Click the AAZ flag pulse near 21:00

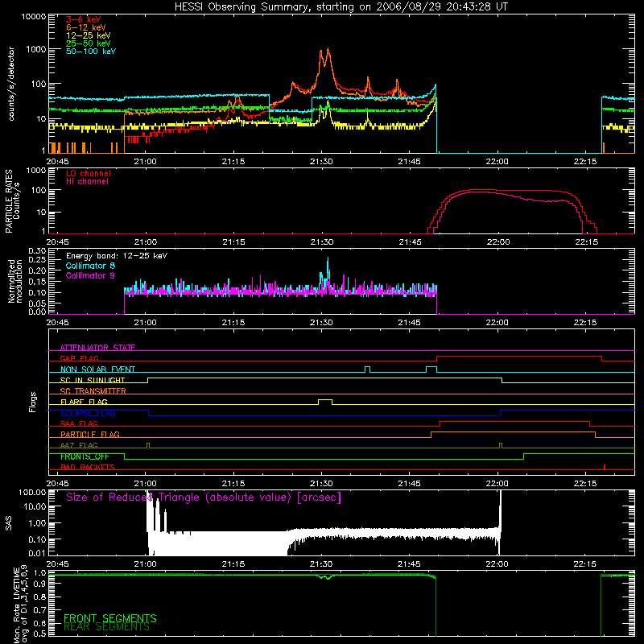coord(148,445)
